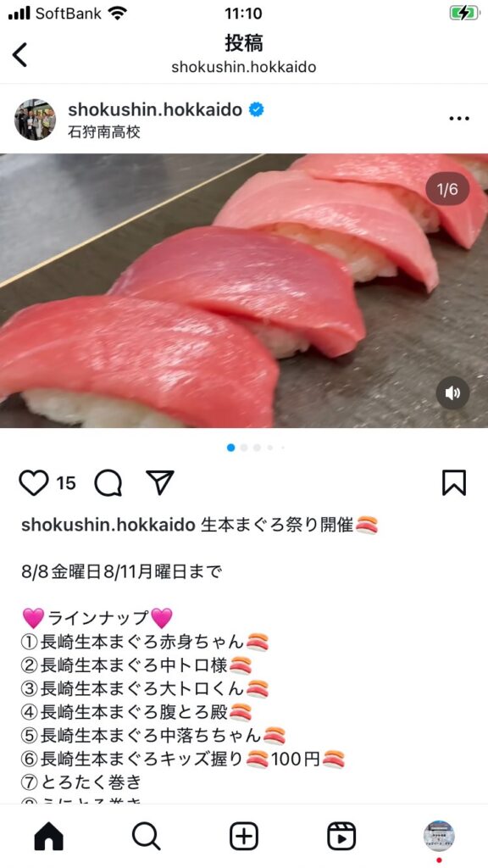Open the three-dot post options menu
The image size is (488, 868).
[x=459, y=119]
